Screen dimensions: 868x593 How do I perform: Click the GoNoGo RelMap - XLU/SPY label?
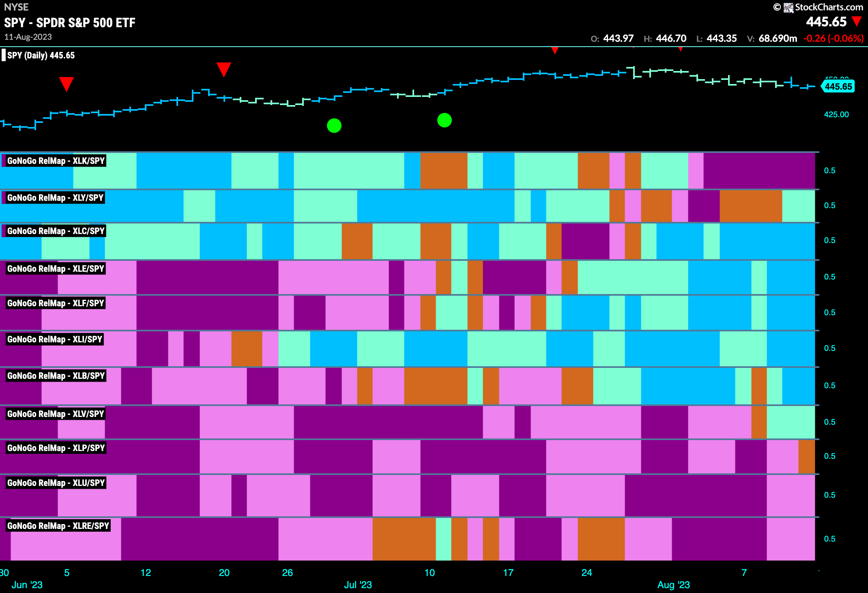pyautogui.click(x=56, y=483)
